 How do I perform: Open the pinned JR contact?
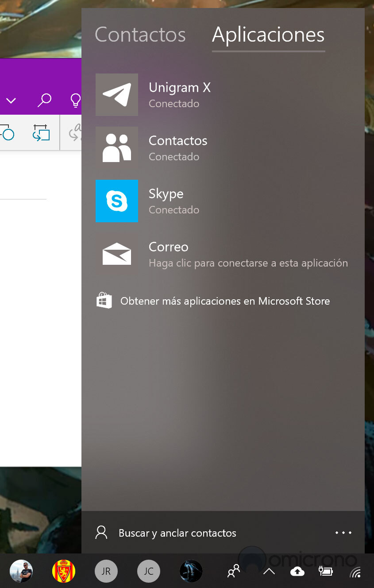[x=106, y=571]
